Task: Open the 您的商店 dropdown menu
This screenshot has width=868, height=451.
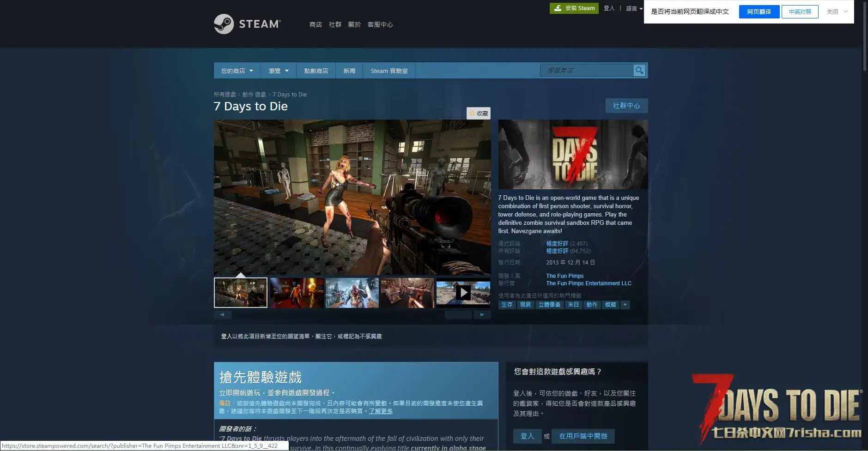Action: point(237,71)
